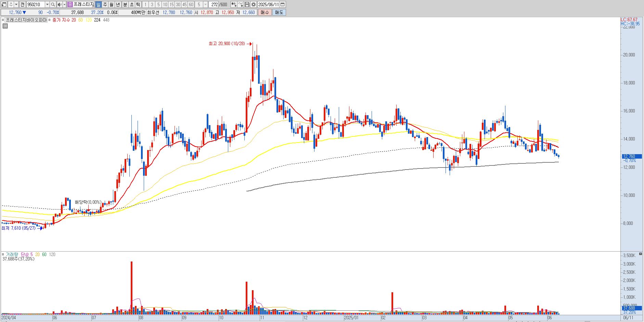Viewport: 644px width, 322px height.
Task: Click the 거래량 volume indicator label
Action: pos(12,254)
